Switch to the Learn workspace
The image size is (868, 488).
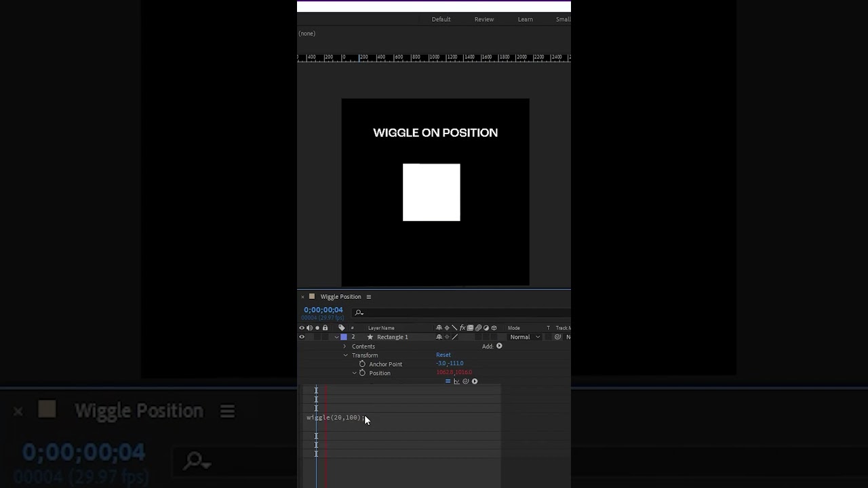(526, 19)
